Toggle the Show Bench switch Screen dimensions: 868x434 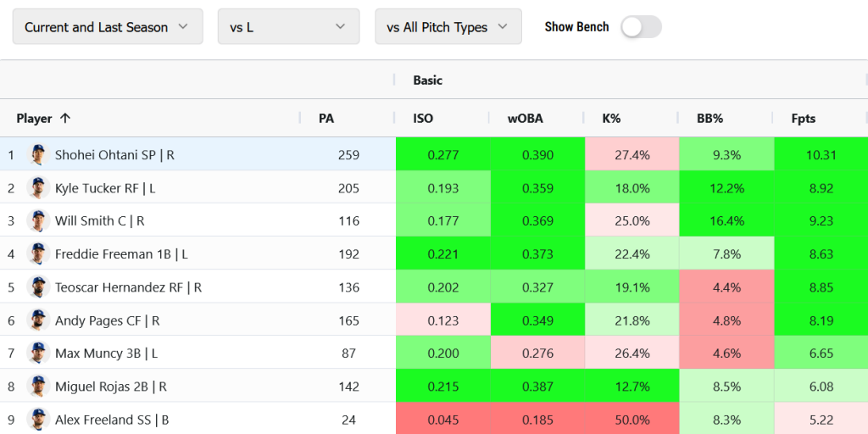pyautogui.click(x=641, y=27)
